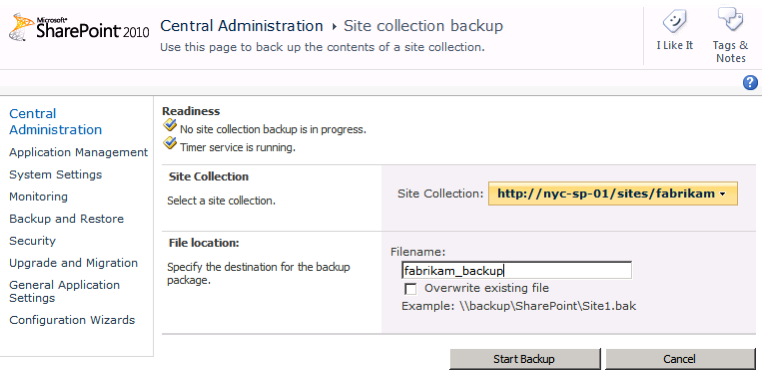Click the breadcrumb arrow before Site collection backup

(x=334, y=27)
